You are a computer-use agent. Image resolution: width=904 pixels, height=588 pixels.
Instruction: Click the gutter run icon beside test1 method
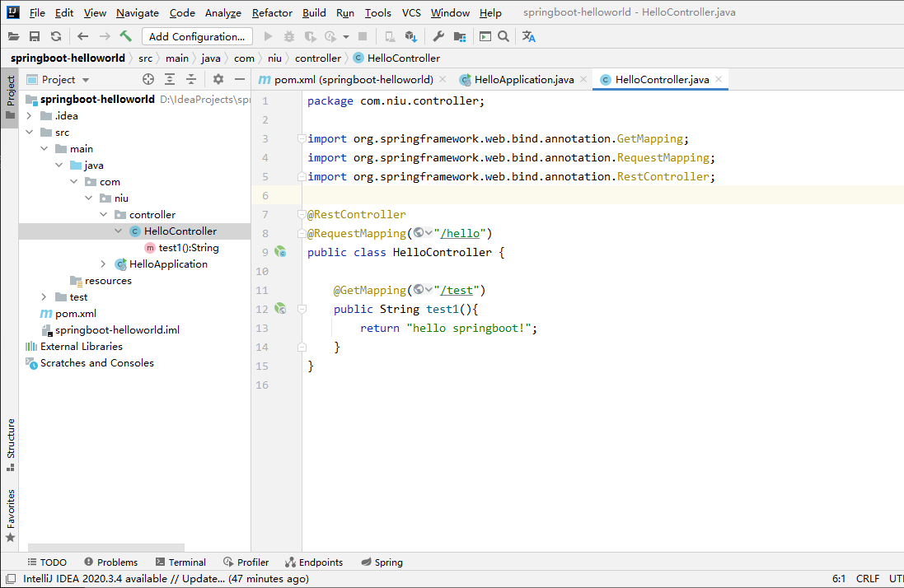click(x=280, y=309)
